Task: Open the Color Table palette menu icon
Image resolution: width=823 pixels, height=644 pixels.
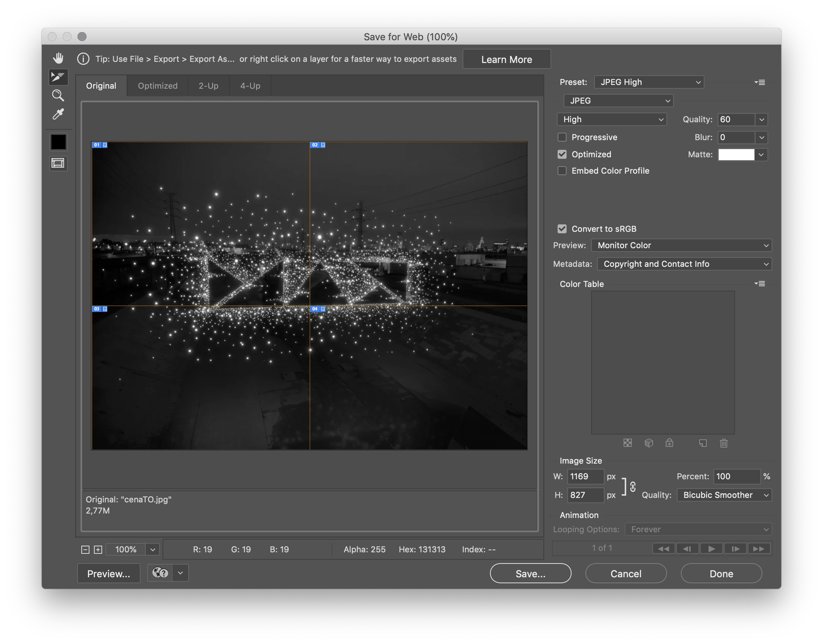Action: (760, 284)
